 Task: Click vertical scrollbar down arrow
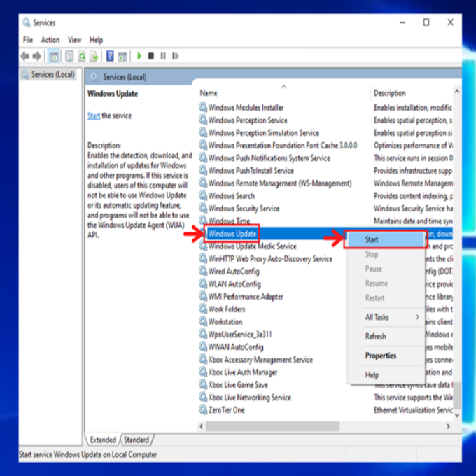tap(457, 415)
